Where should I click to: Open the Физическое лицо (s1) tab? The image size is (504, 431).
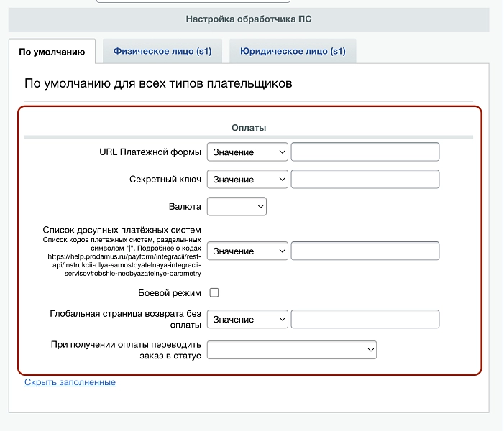click(x=162, y=51)
